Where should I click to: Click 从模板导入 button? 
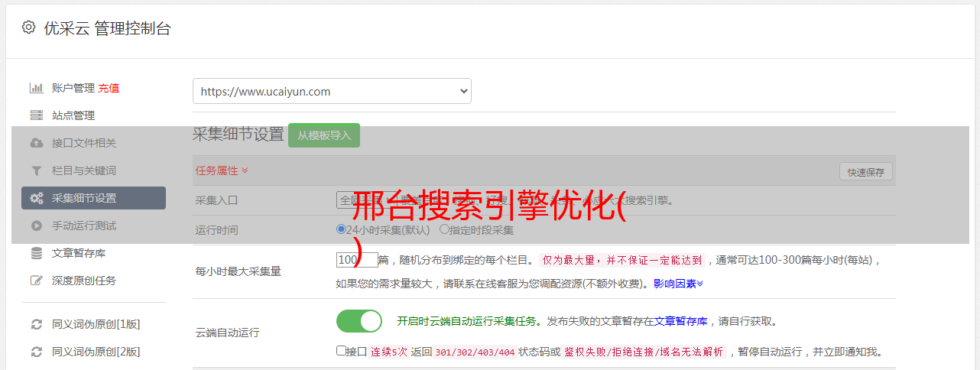click(x=324, y=135)
